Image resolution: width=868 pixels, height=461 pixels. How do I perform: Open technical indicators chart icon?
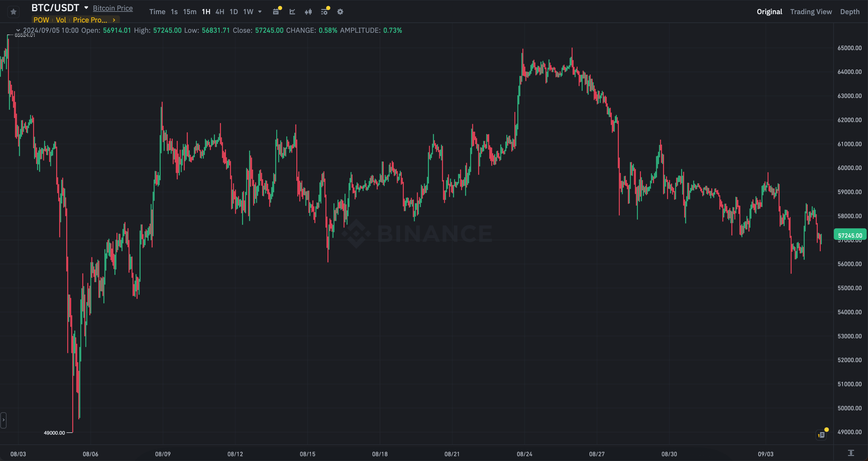(292, 12)
